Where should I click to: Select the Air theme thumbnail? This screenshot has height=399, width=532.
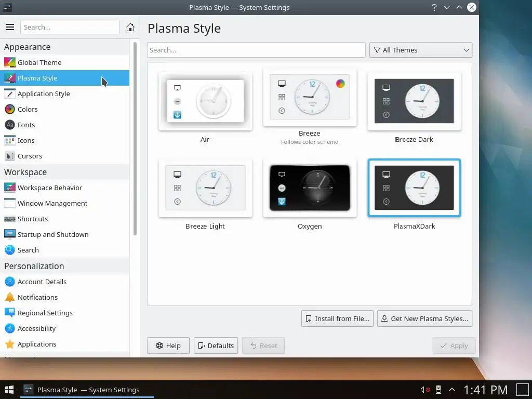coord(205,101)
